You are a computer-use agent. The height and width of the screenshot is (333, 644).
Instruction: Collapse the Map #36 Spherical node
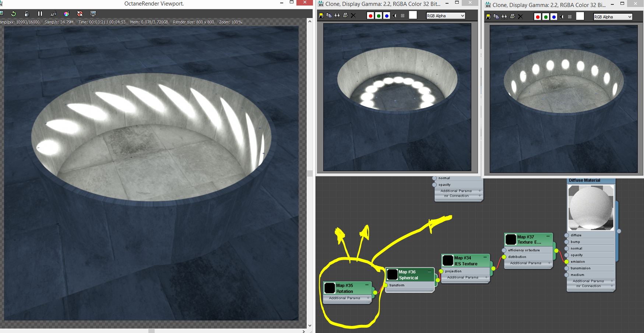[x=429, y=272]
